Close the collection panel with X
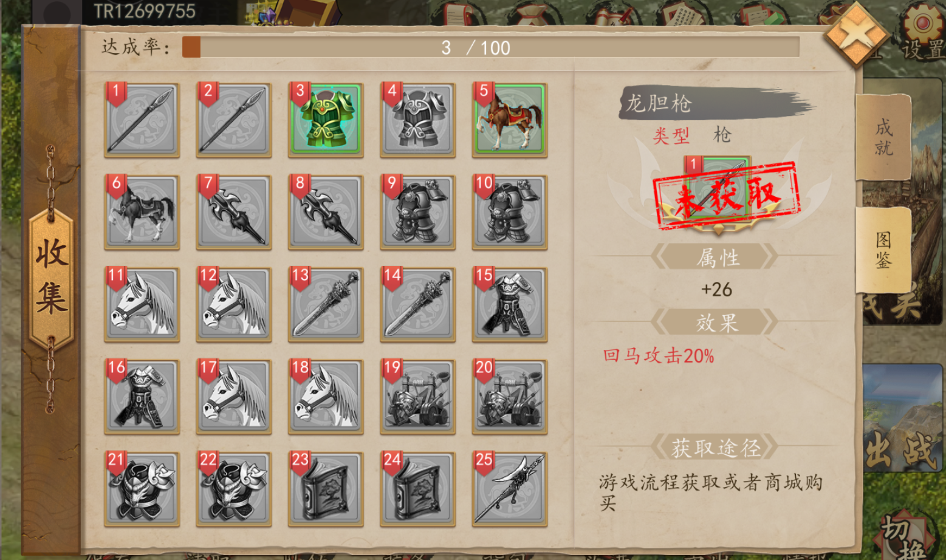This screenshot has width=946, height=560. click(x=856, y=34)
